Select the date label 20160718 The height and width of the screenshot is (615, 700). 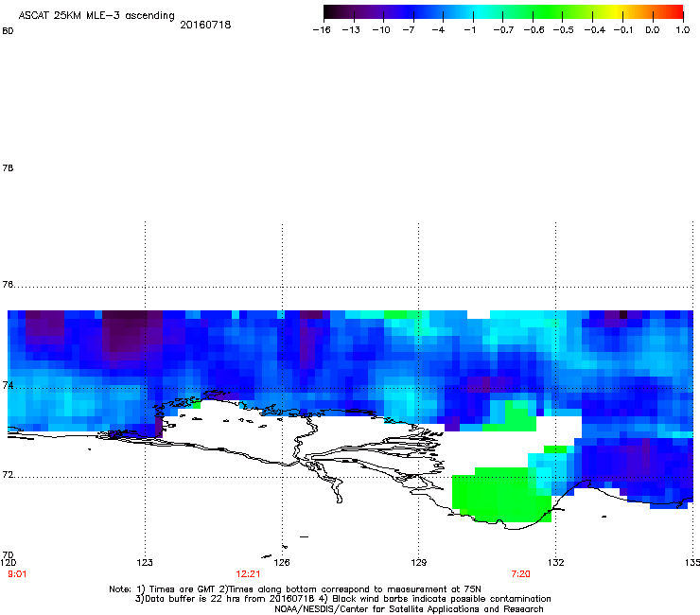pos(205,25)
